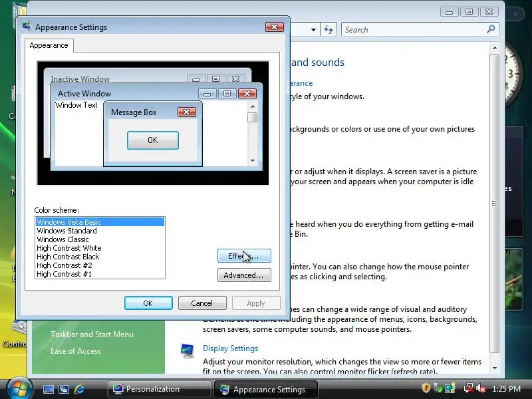Image resolution: width=532 pixels, height=399 pixels.
Task: Select the Appearance tab
Action: point(49,45)
